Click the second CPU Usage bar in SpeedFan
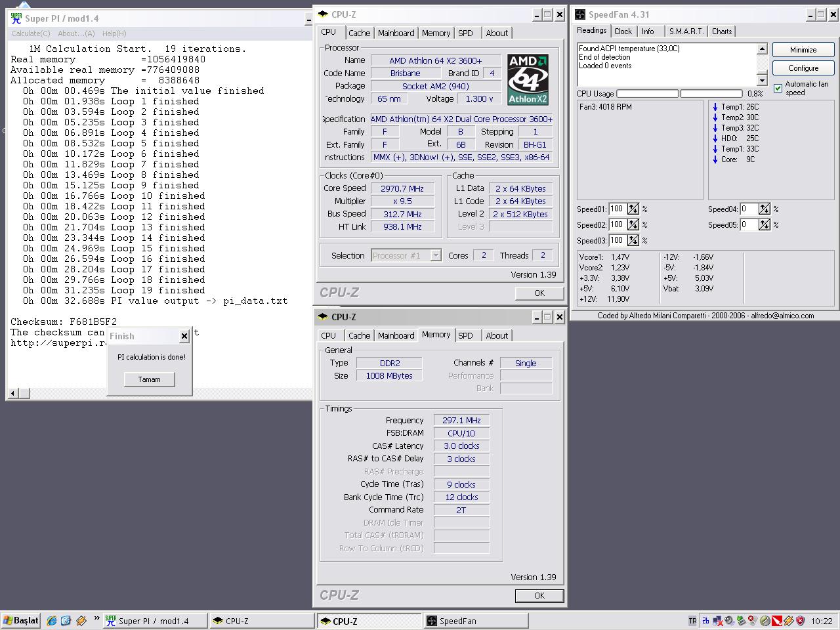The width and height of the screenshot is (840, 630). click(x=711, y=94)
